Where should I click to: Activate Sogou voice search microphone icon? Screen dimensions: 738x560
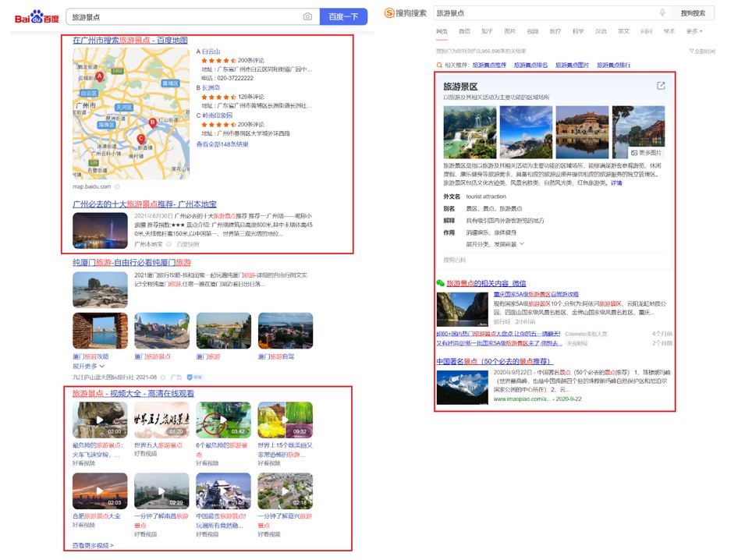[662, 12]
